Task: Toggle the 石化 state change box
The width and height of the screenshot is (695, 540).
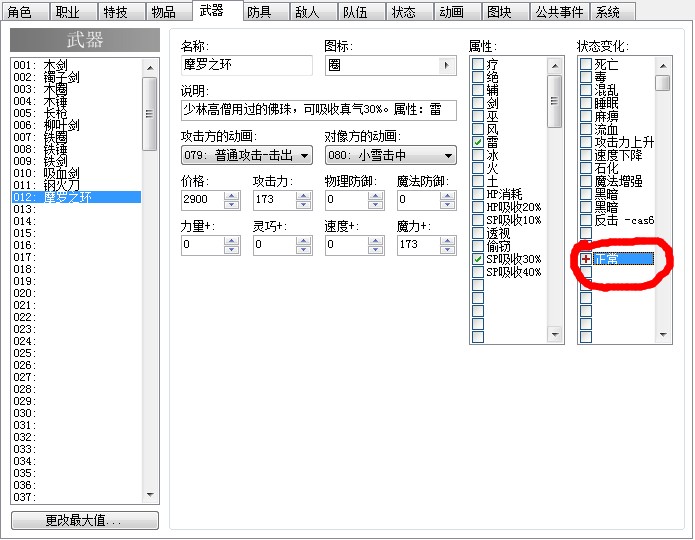Action: [586, 168]
